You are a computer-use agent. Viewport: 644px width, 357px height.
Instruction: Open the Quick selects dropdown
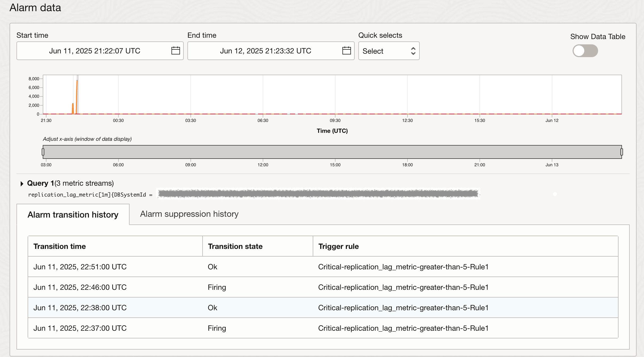click(x=389, y=51)
